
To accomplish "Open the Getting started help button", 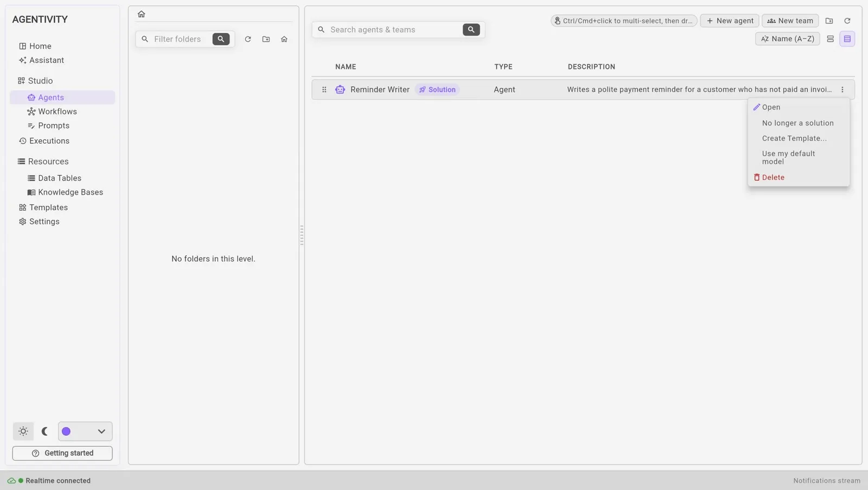I will click(x=62, y=453).
